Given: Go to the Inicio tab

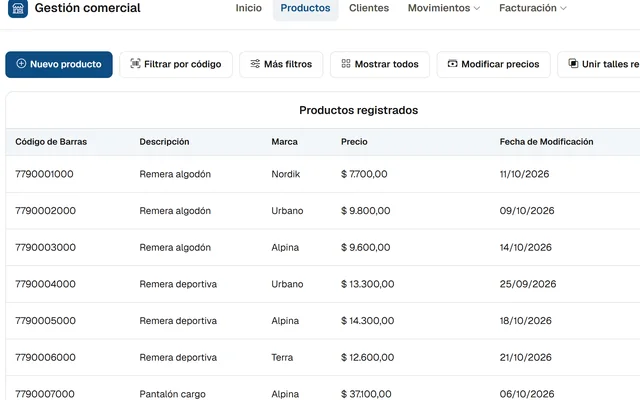Looking at the screenshot, I should 249,8.
